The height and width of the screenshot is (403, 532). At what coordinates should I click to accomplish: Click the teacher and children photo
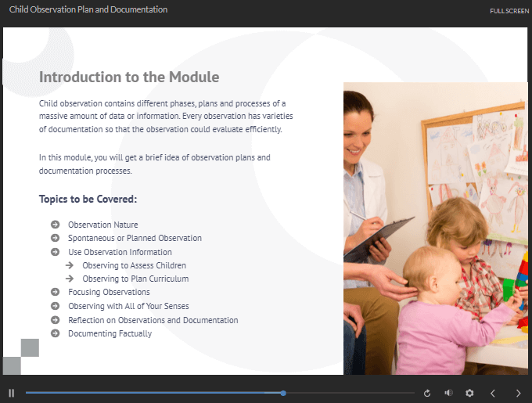tap(435, 228)
